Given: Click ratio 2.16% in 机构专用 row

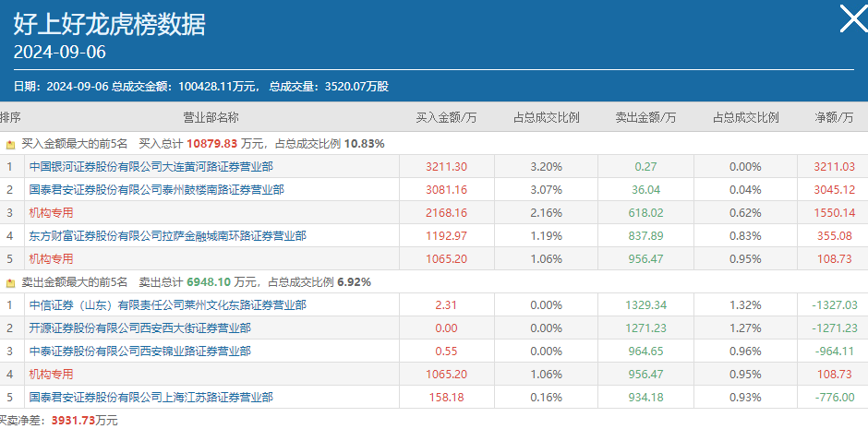Looking at the screenshot, I should [x=547, y=213].
